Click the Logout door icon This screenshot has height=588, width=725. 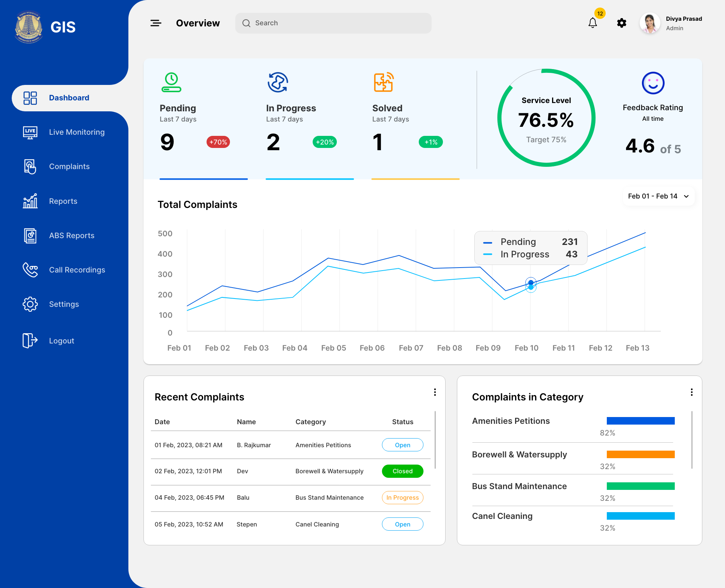[x=30, y=340]
